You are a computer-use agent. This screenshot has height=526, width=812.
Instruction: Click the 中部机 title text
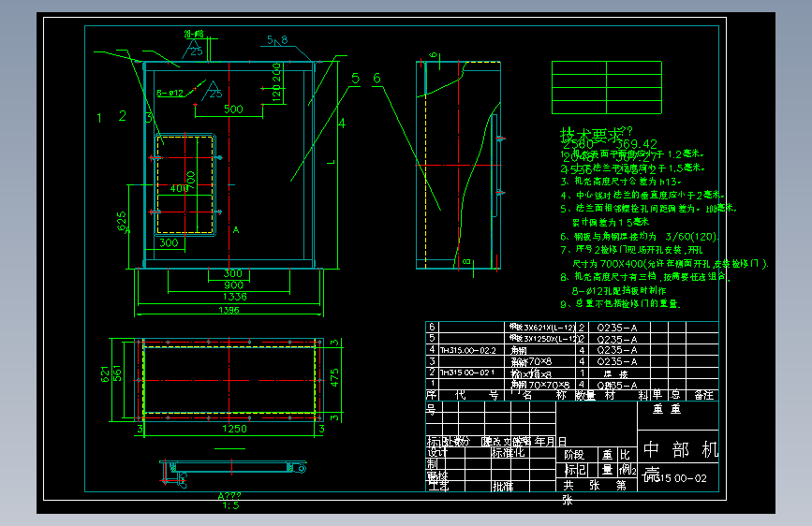pos(681,449)
